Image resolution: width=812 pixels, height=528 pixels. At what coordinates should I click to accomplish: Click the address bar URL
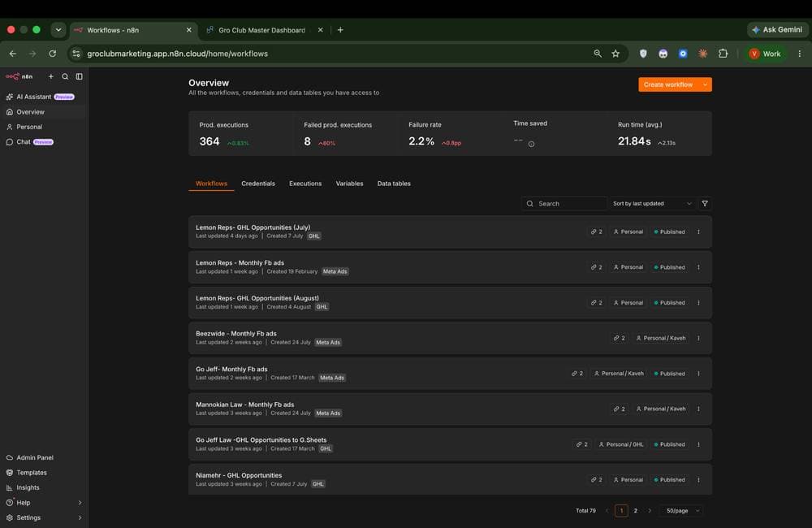[177, 54]
